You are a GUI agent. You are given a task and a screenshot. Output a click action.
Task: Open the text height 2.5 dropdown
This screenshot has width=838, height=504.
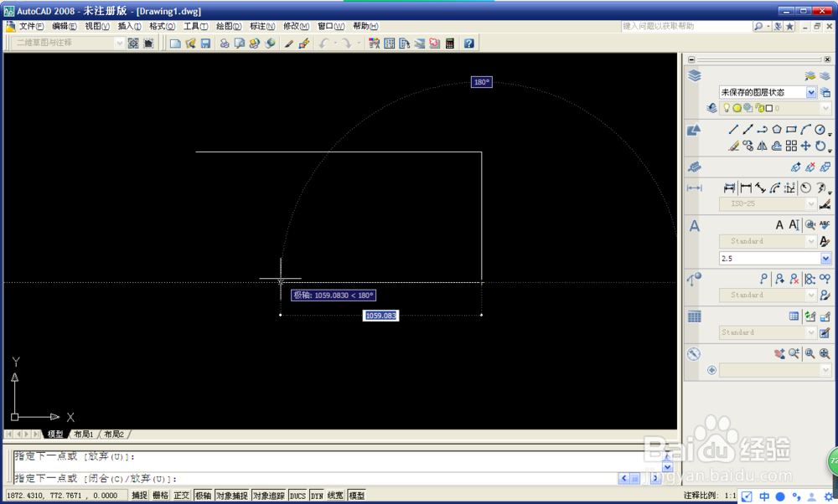click(825, 259)
